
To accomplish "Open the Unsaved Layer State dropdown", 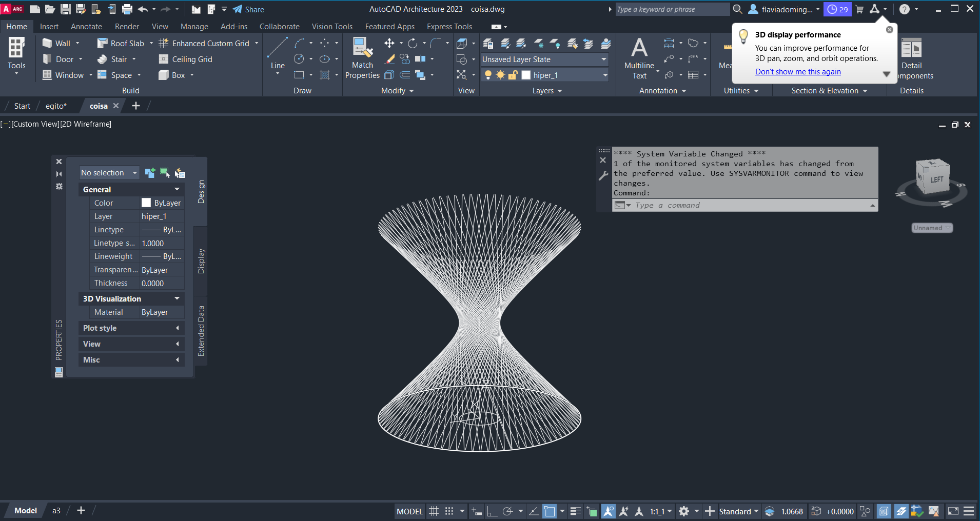I will 544,59.
